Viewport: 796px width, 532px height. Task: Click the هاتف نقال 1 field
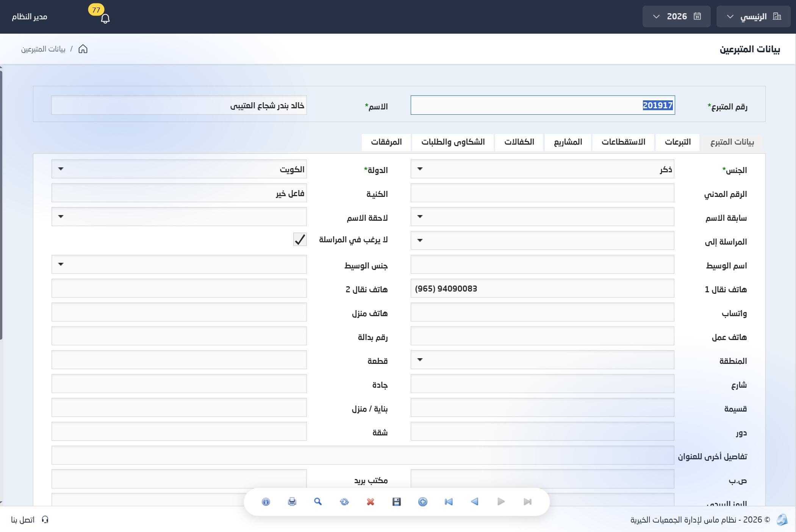tap(542, 289)
